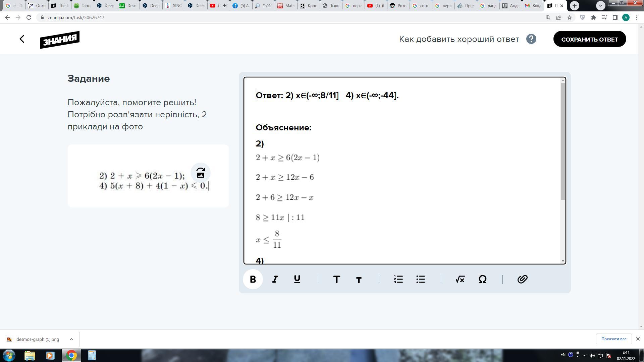
Task: Click the insert link icon
Action: tap(522, 279)
